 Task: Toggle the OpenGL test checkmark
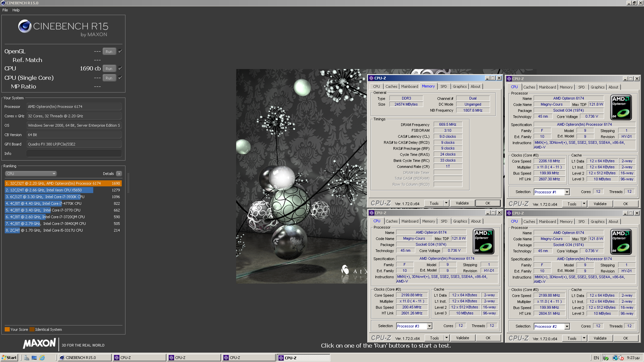(x=120, y=51)
